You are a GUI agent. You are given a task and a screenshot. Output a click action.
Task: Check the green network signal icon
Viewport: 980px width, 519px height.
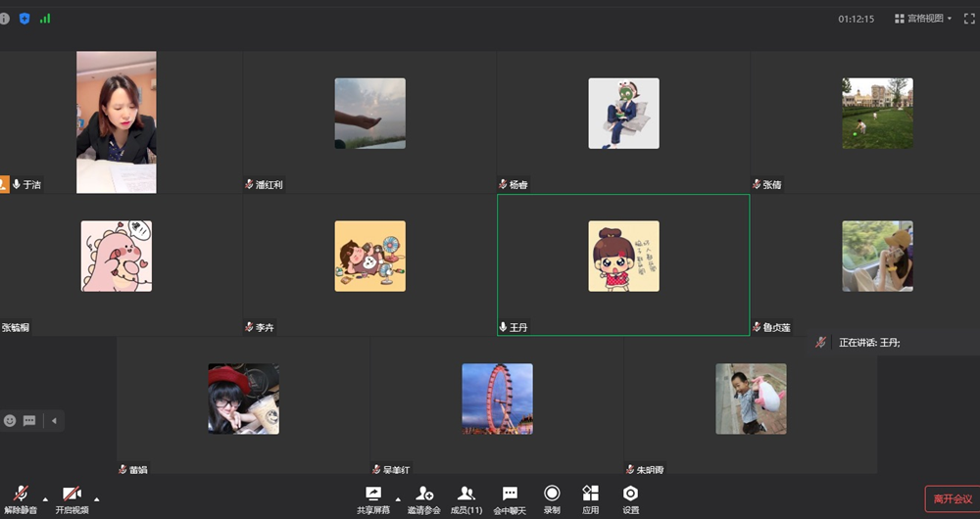(x=45, y=19)
